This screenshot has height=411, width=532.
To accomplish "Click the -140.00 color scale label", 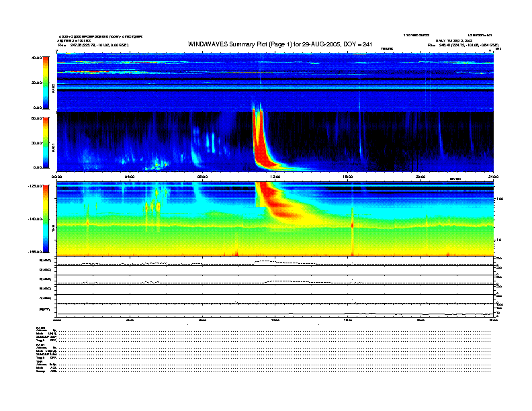I will [35, 219].
